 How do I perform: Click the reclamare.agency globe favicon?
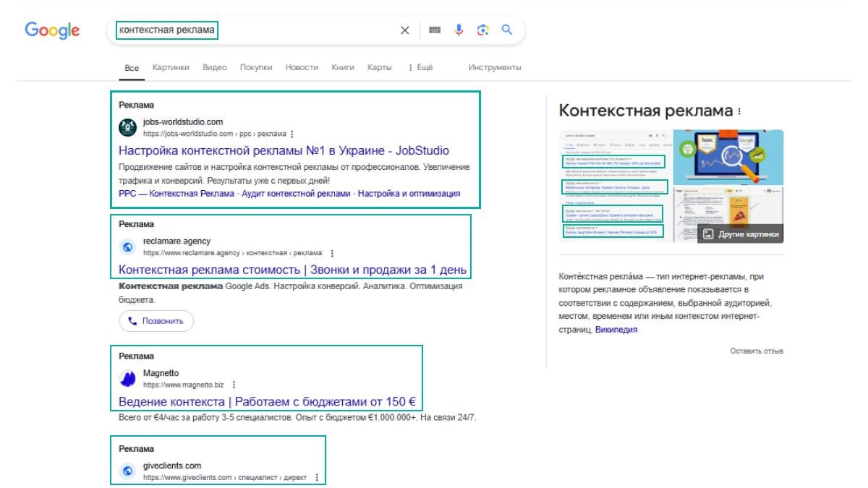coord(127,247)
